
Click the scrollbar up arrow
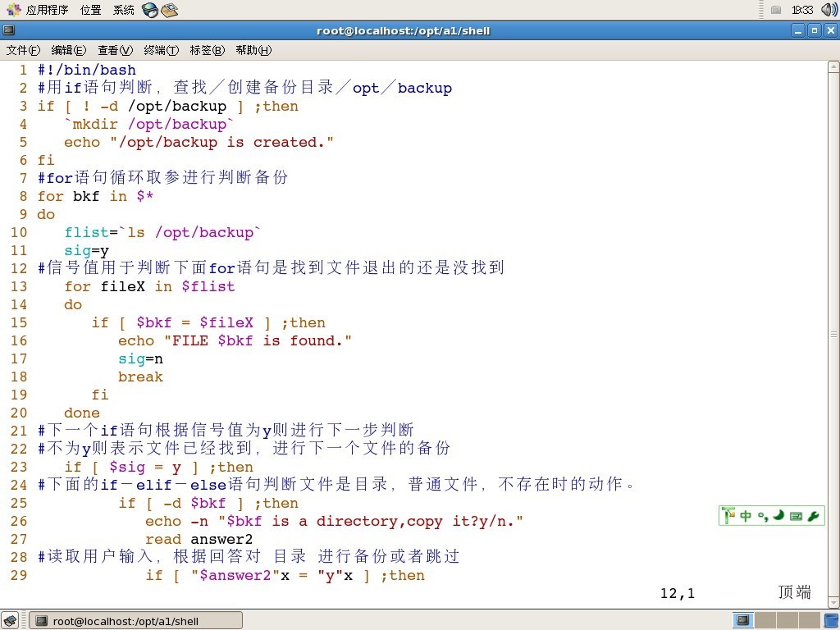833,67
